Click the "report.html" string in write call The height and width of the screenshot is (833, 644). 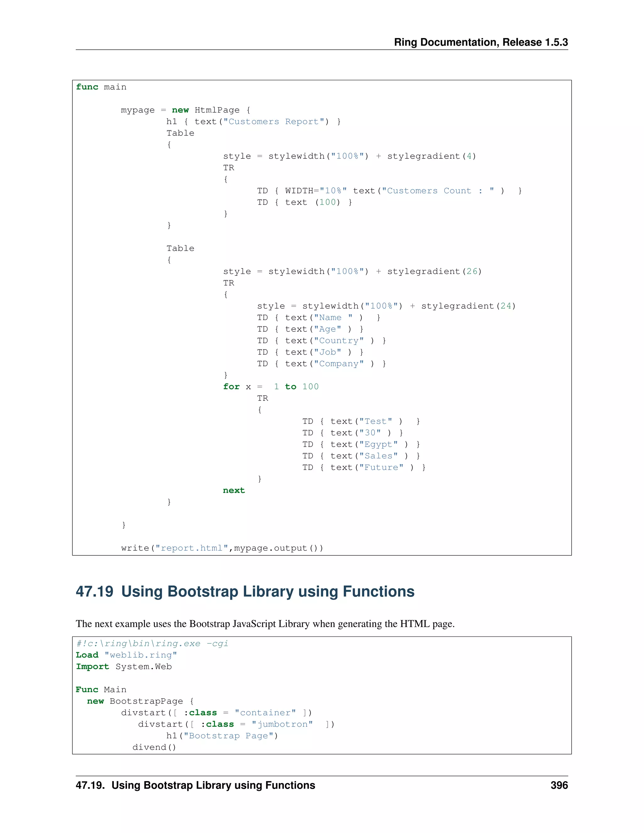[x=192, y=548]
